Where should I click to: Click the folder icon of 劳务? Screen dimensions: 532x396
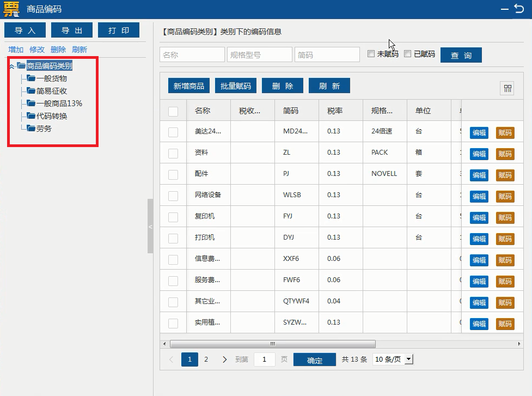click(x=31, y=129)
